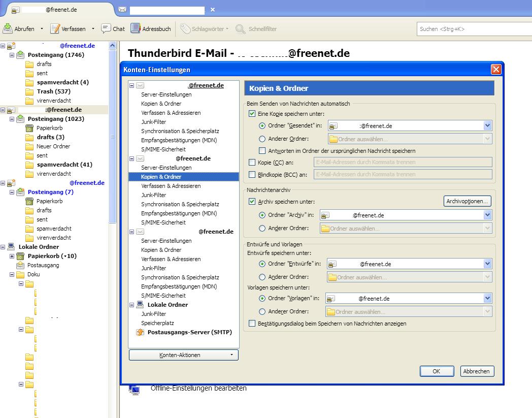Open the Abrufen dropdown arrow
This screenshot has width=532, height=418.
(42, 28)
